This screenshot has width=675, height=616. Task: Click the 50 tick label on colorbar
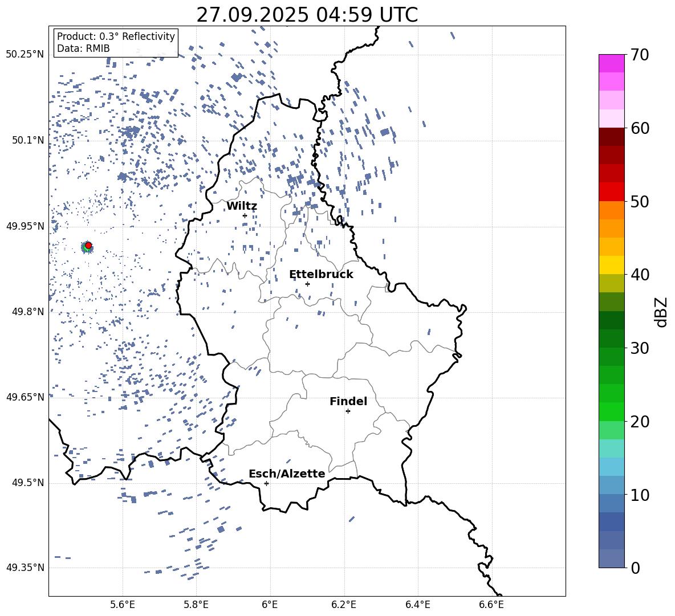pos(640,201)
